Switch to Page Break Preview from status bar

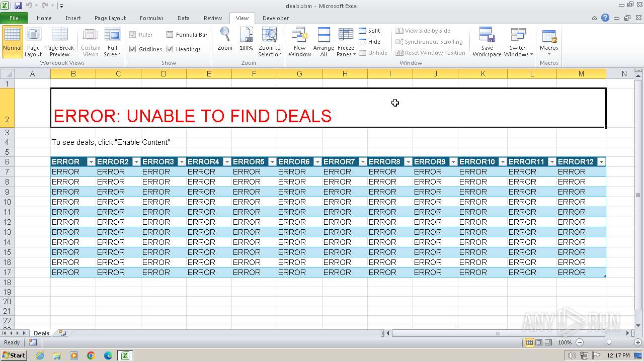pyautogui.click(x=549, y=342)
